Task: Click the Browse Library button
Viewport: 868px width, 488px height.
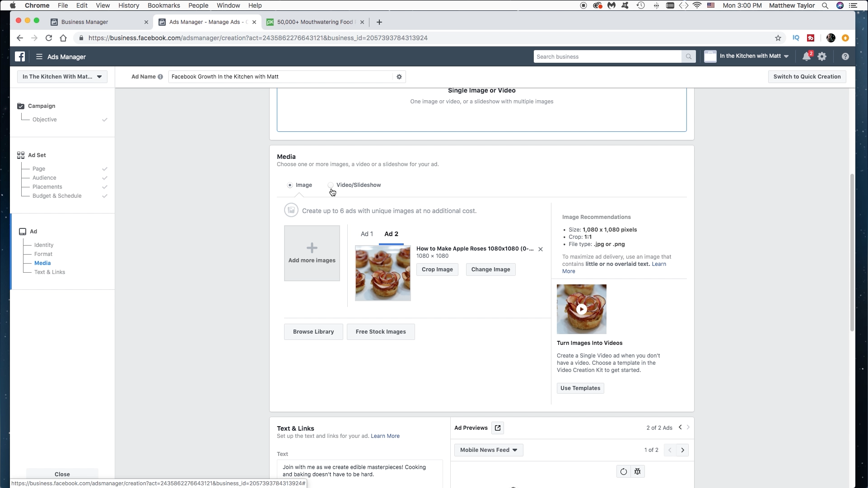Action: click(313, 332)
